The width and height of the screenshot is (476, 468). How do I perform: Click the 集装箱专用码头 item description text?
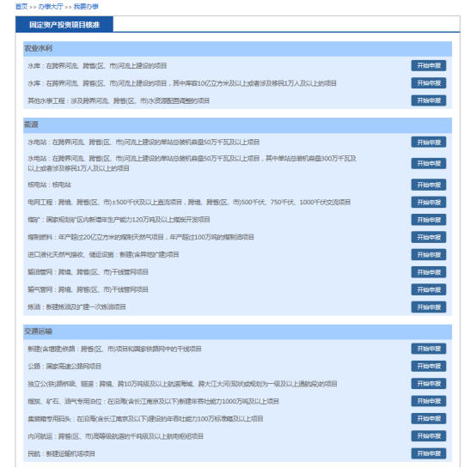[x=145, y=418]
